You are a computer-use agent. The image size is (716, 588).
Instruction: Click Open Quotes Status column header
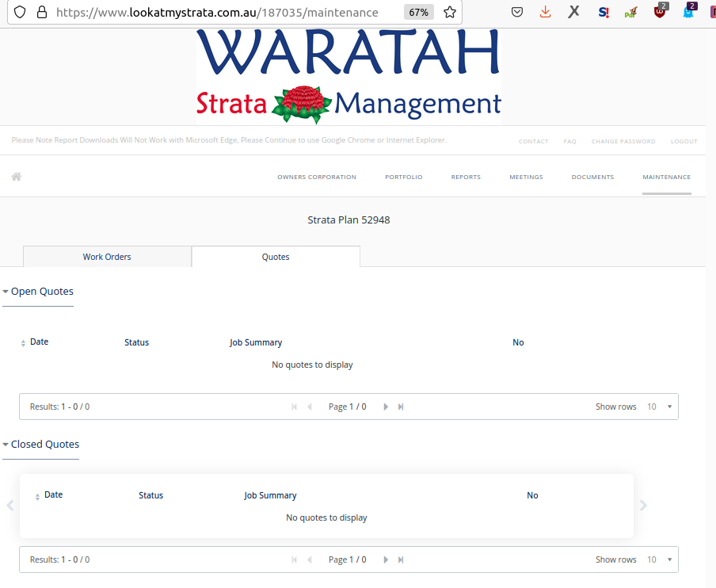tap(136, 342)
